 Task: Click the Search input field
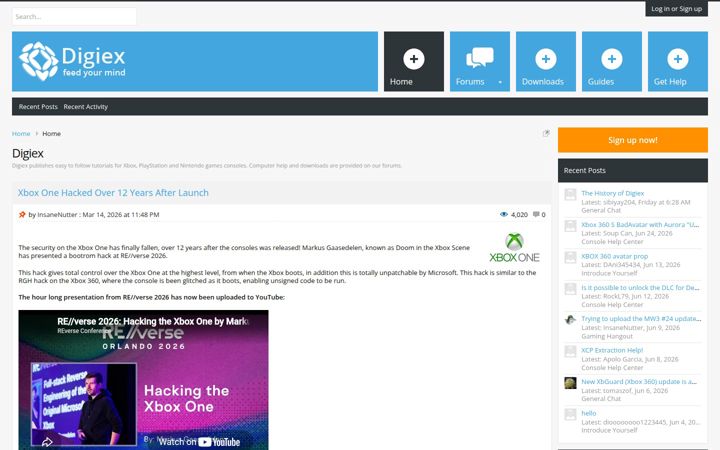coord(74,17)
